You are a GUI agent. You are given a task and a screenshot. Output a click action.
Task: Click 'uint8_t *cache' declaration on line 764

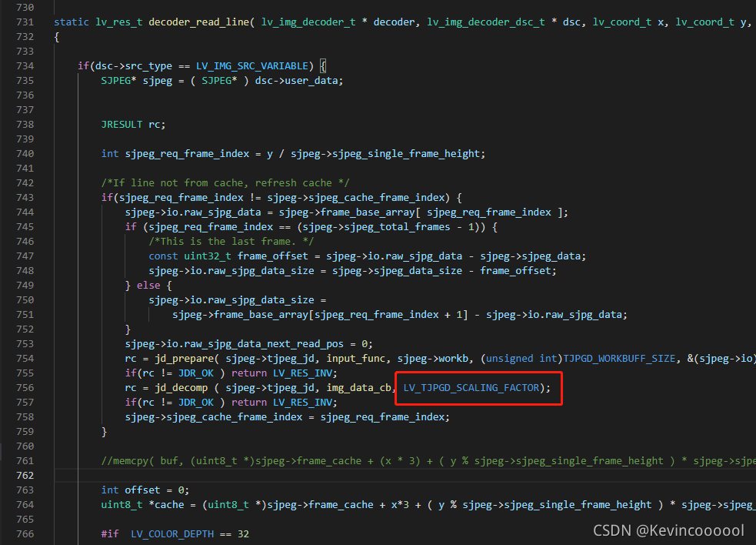(x=143, y=506)
